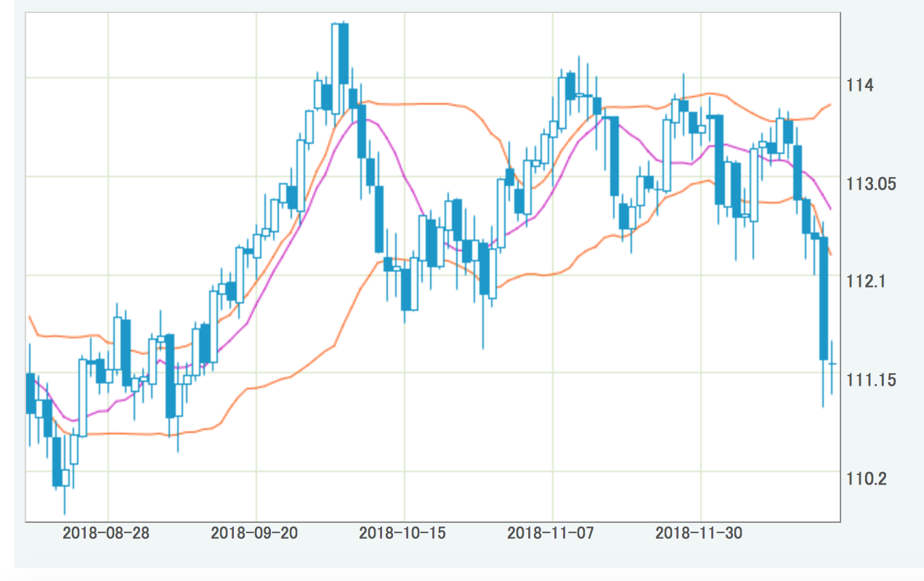Click the final small doji candle at right edge
Screen dimensions: 924x581
point(832,363)
